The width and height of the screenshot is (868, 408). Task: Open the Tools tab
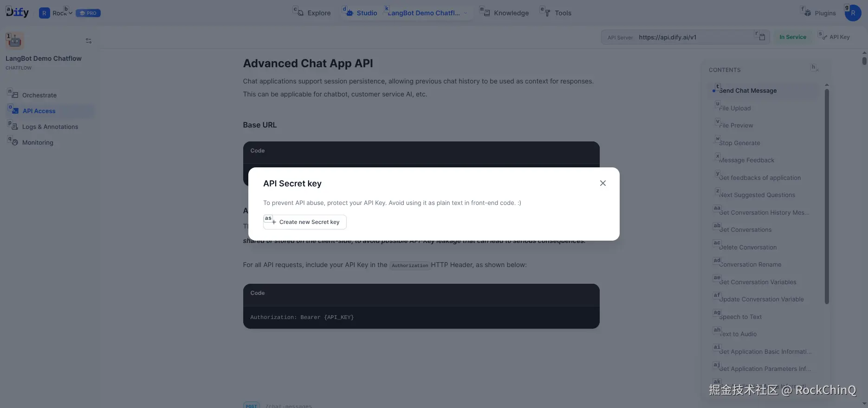557,13
